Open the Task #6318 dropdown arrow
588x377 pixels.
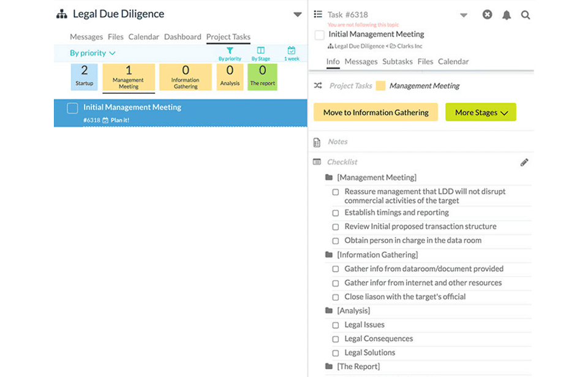click(x=464, y=15)
